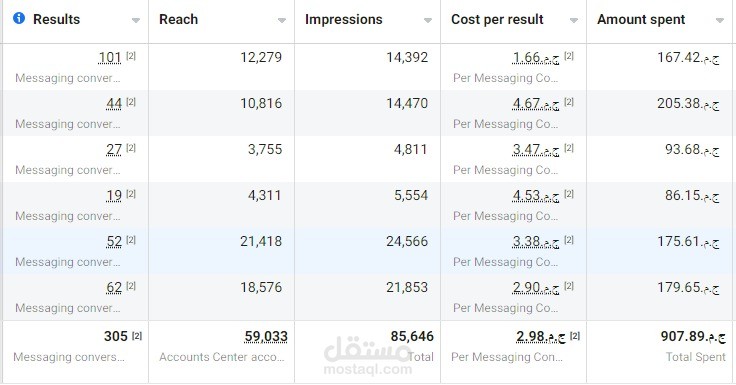This screenshot has width=736, height=385.
Task: Open the footnote marker beside 4.67 cost
Action: tap(569, 102)
